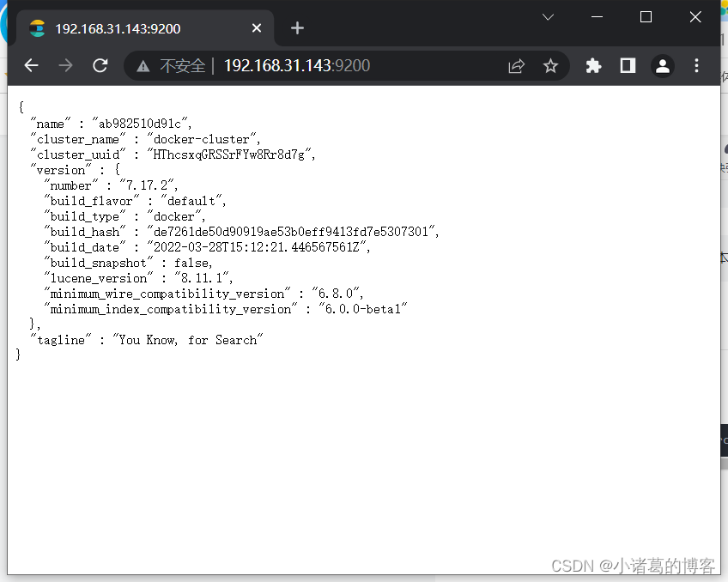Open the browser side panel icon
The height and width of the screenshot is (582, 728).
[x=628, y=65]
